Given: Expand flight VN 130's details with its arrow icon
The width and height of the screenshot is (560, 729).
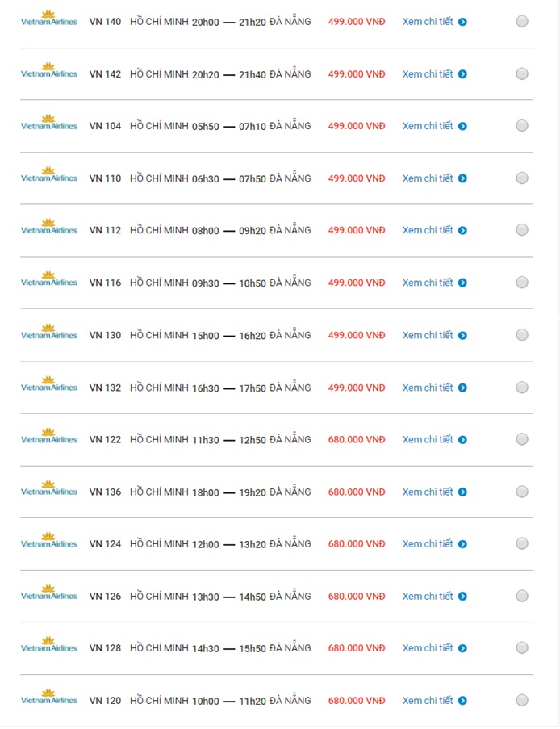Looking at the screenshot, I should tap(462, 334).
